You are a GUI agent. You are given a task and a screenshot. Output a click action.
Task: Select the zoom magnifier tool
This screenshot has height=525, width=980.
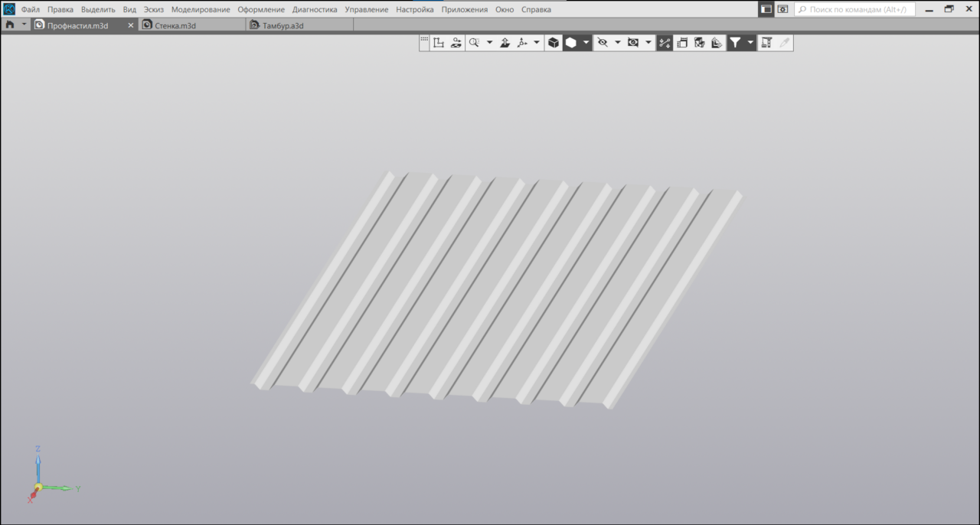474,43
